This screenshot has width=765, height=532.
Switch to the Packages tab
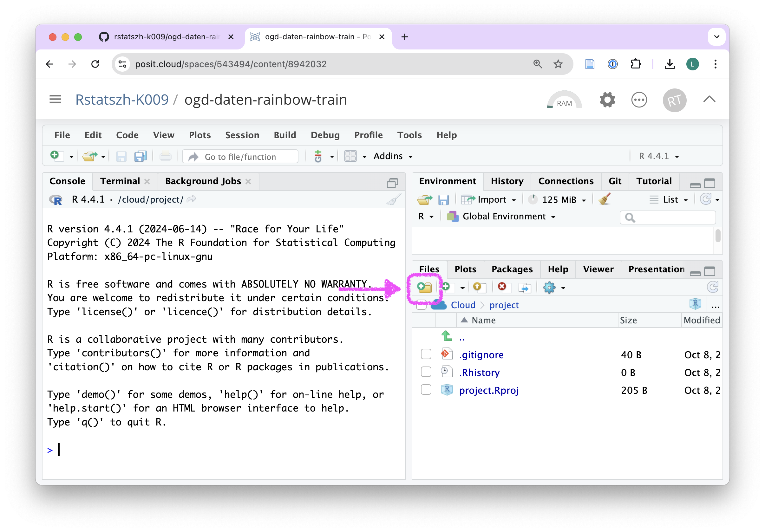click(x=512, y=269)
